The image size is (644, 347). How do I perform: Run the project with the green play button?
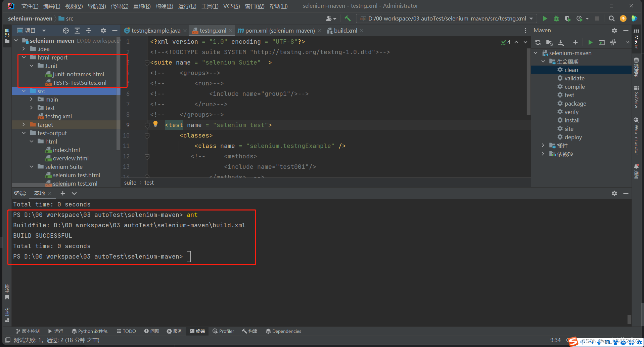tap(545, 18)
